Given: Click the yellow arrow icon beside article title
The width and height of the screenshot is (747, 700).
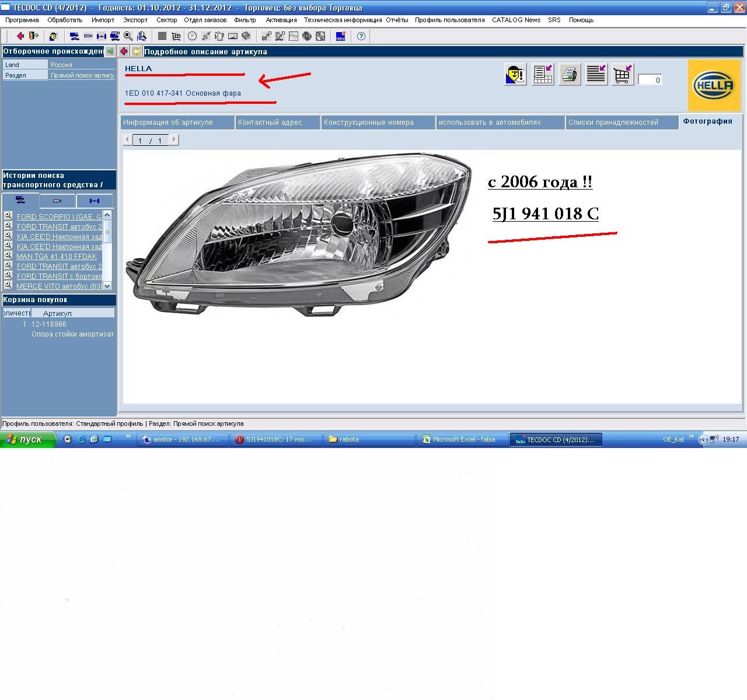Looking at the screenshot, I should pos(136,51).
